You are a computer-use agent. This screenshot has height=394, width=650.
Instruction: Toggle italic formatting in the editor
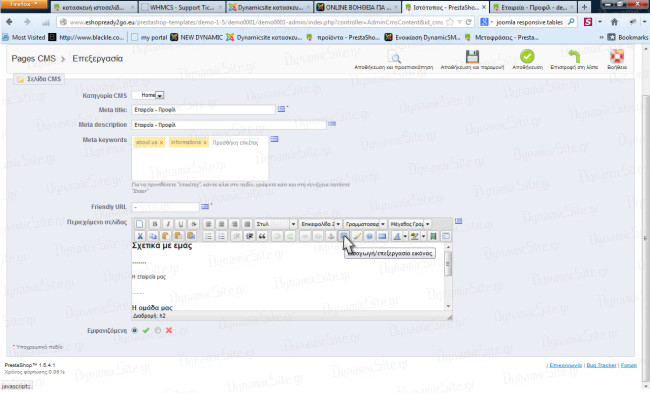point(168,224)
